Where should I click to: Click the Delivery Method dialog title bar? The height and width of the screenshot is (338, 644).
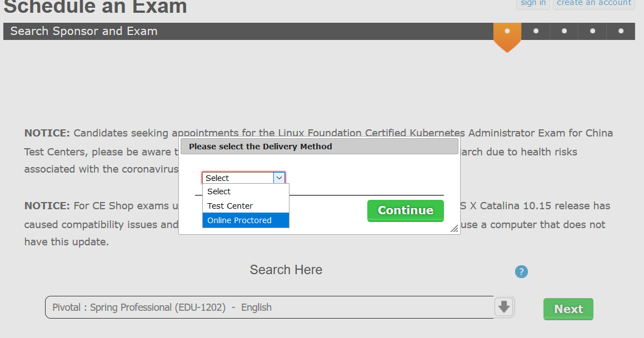tap(319, 147)
